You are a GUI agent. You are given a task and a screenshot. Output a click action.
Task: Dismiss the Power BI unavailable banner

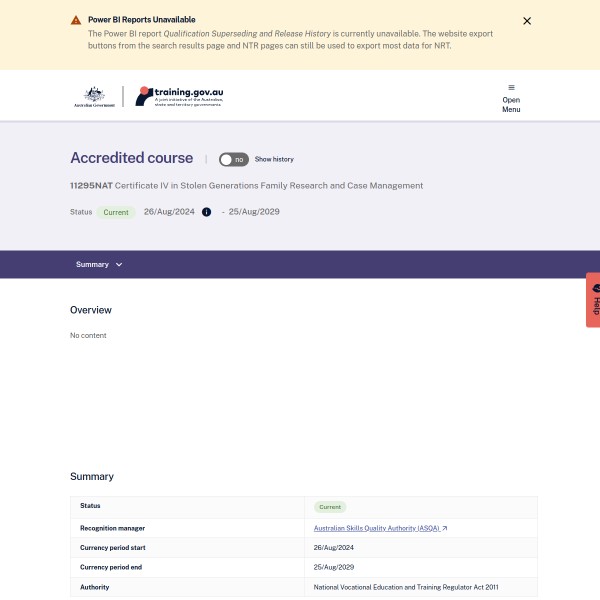point(527,21)
